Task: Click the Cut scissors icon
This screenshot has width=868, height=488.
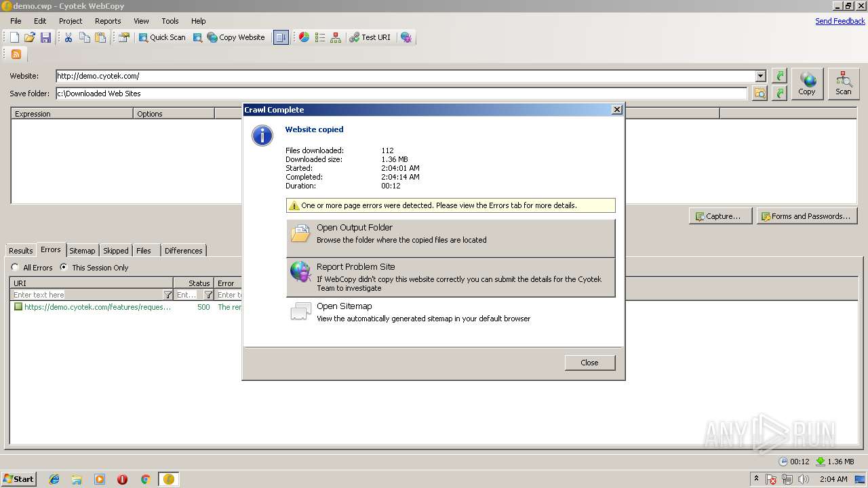Action: point(68,37)
